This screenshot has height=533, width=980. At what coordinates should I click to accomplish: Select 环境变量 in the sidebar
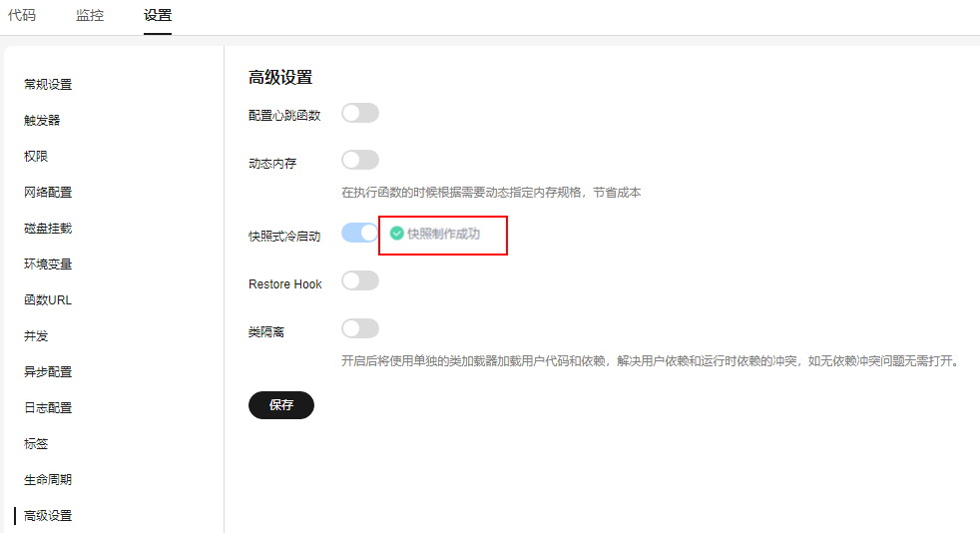[48, 264]
